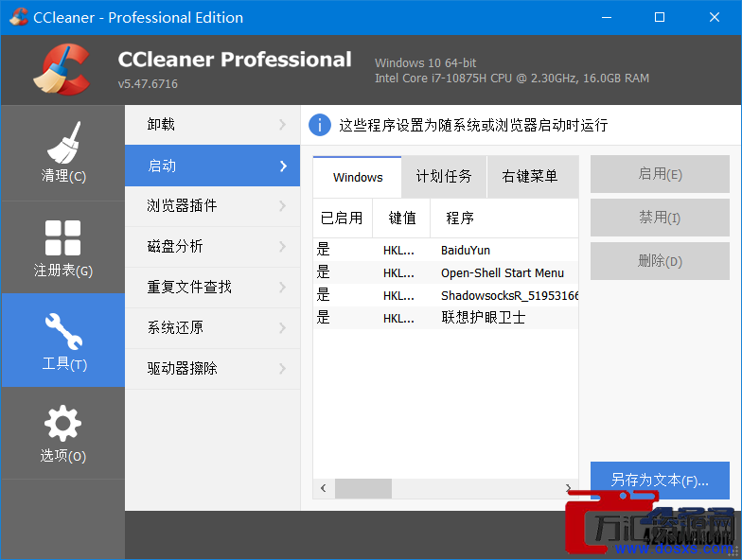The image size is (742, 560).
Task: Click chevron next to 浏览器插件
Action: [x=282, y=206]
